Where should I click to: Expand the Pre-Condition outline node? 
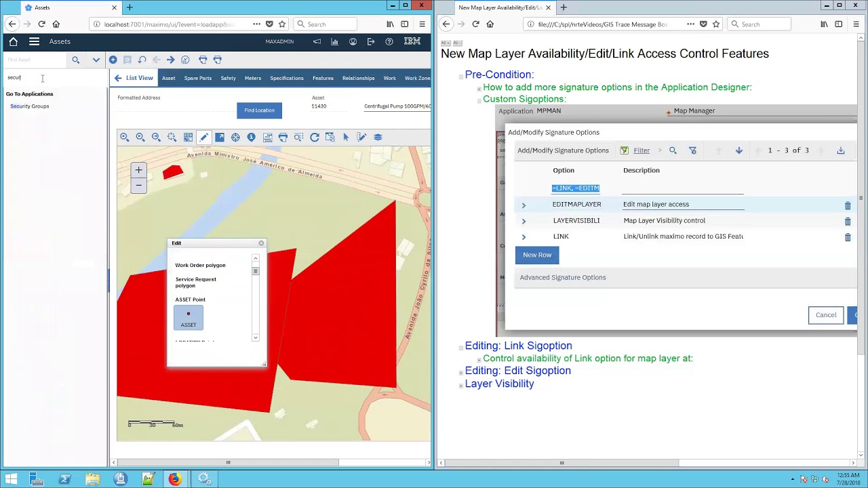460,75
